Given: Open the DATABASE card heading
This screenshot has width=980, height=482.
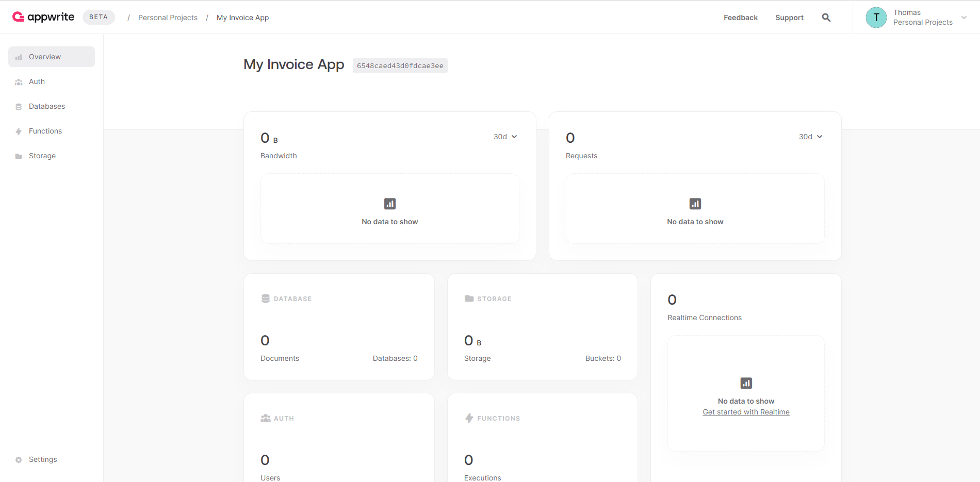Looking at the screenshot, I should (292, 299).
